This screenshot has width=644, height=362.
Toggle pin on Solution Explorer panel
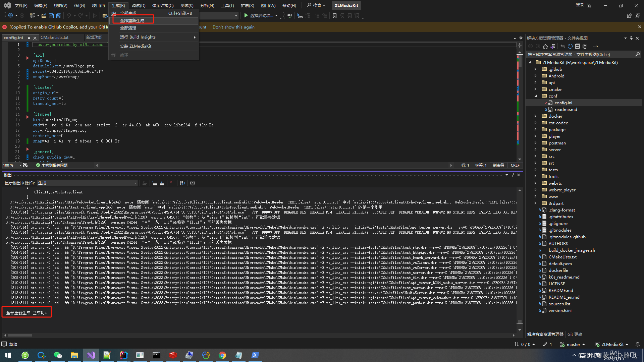[x=631, y=38]
